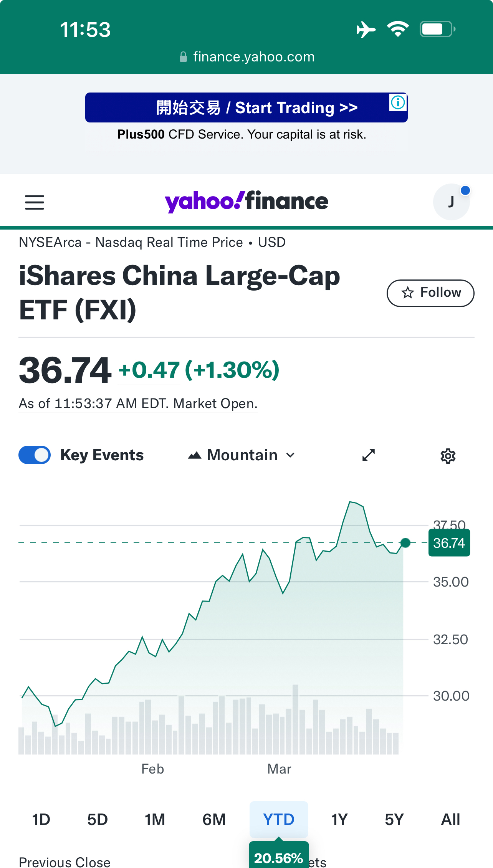The width and height of the screenshot is (493, 868).
Task: Tap the star icon in Follow
Action: pyautogui.click(x=407, y=293)
